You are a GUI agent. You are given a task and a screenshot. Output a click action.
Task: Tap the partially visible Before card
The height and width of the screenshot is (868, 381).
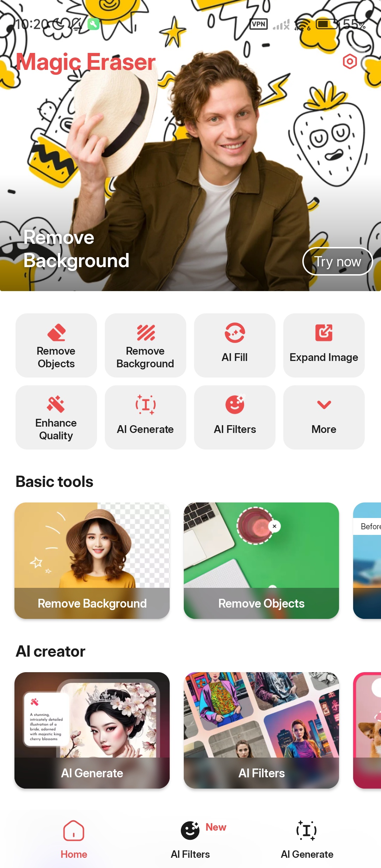(367, 561)
